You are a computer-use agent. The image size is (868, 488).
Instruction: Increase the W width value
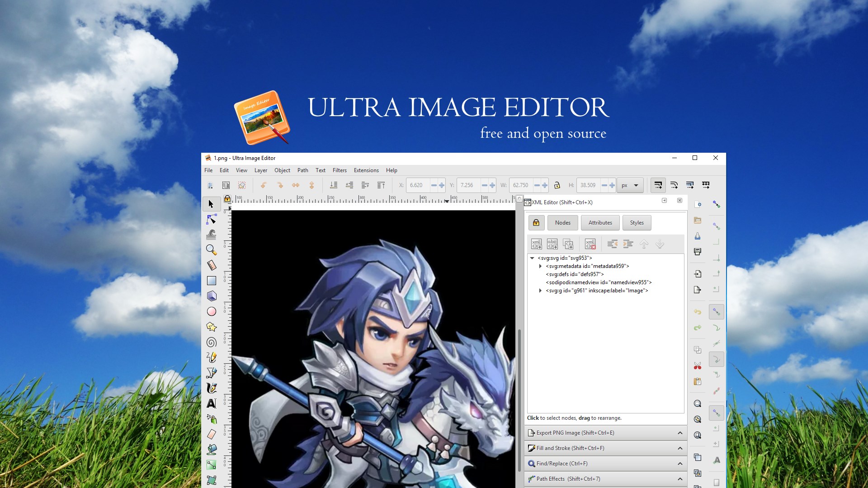coord(545,185)
